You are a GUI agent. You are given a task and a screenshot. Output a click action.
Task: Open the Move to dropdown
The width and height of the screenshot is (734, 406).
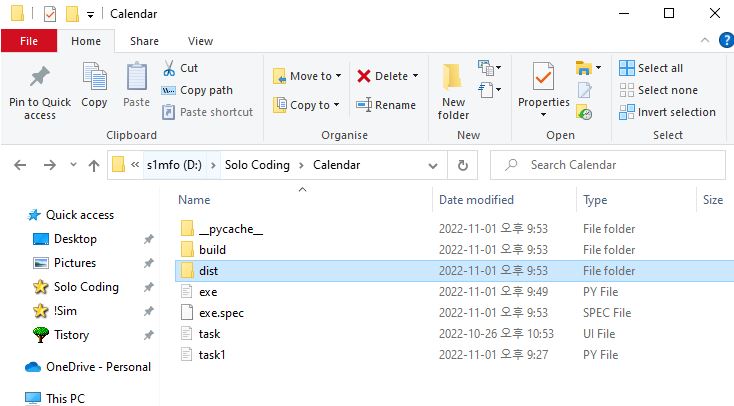point(307,76)
